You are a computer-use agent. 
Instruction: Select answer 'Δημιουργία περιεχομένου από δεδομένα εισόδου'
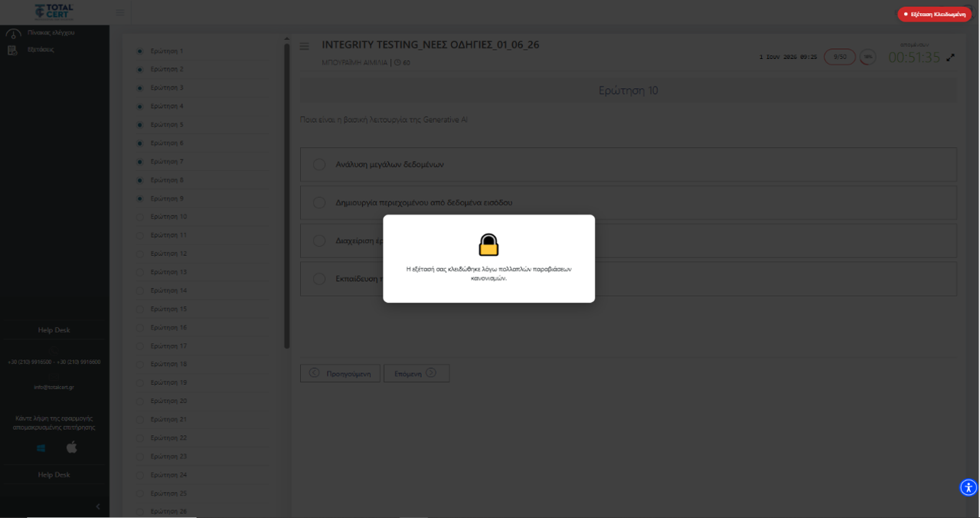[629, 202]
